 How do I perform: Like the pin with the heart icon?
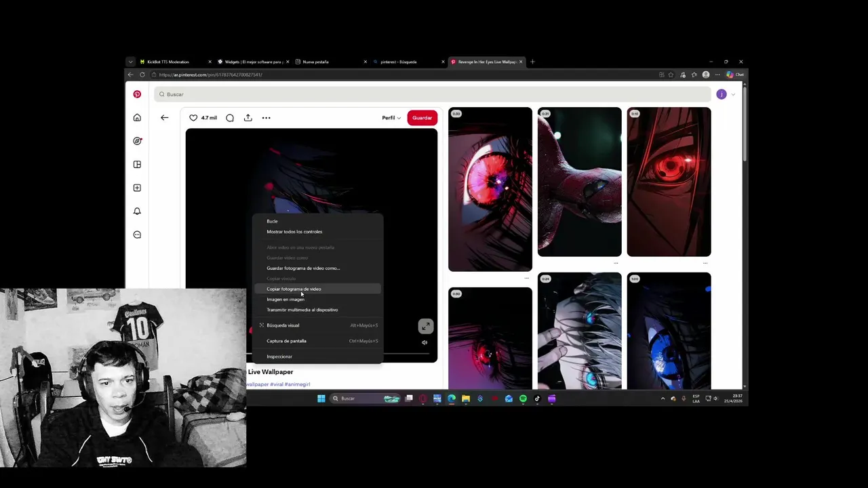point(193,118)
